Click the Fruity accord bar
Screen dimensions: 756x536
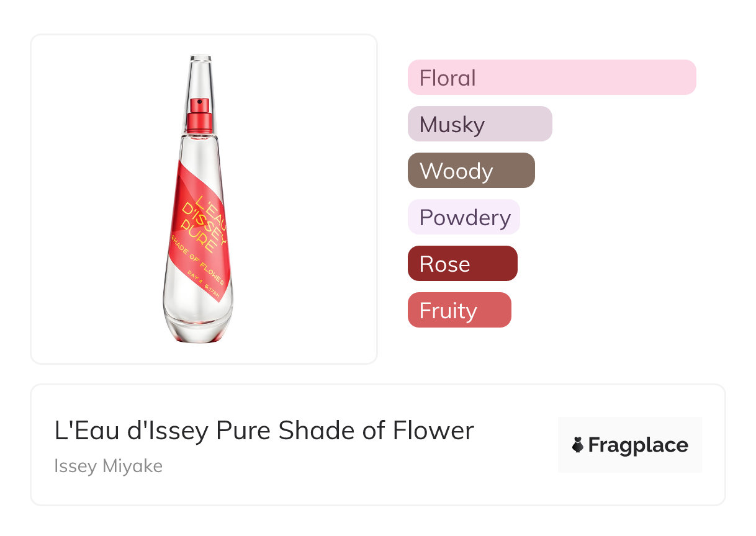point(459,310)
